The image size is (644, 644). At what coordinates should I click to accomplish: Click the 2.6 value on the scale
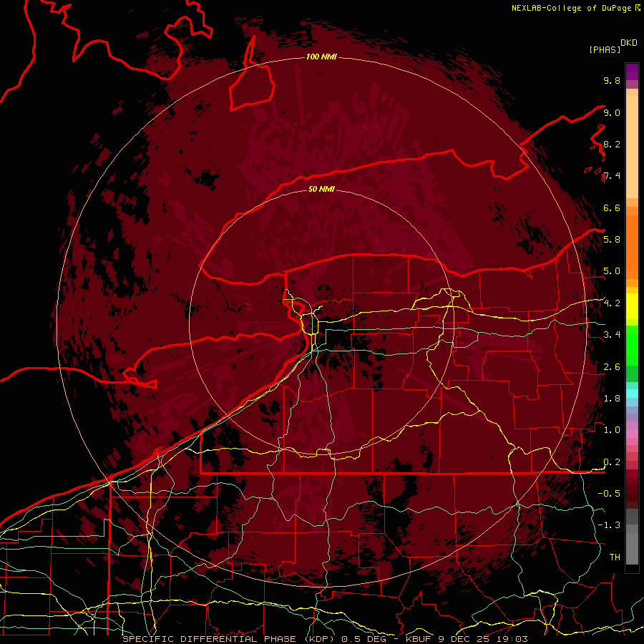[x=612, y=366]
